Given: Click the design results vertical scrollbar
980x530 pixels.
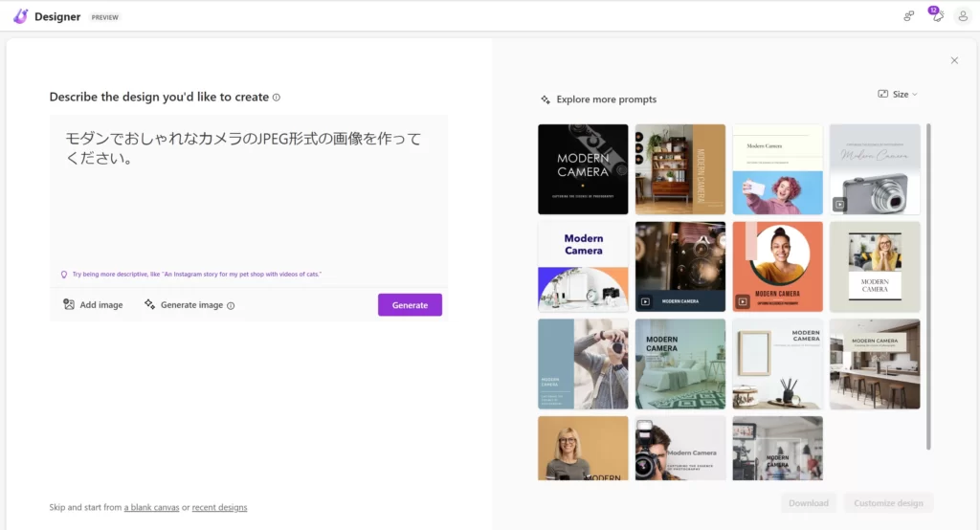Looking at the screenshot, I should pos(928,286).
